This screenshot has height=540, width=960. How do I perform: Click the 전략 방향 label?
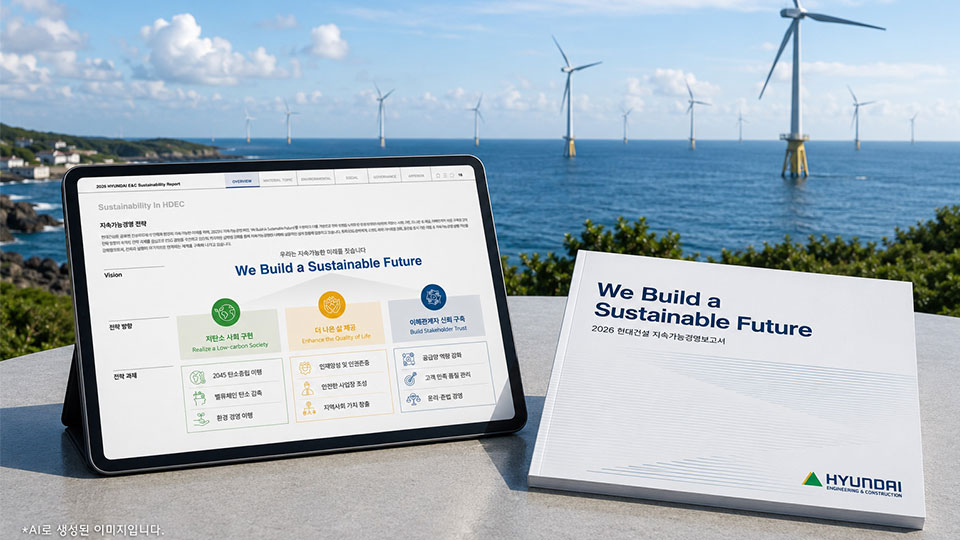(121, 326)
